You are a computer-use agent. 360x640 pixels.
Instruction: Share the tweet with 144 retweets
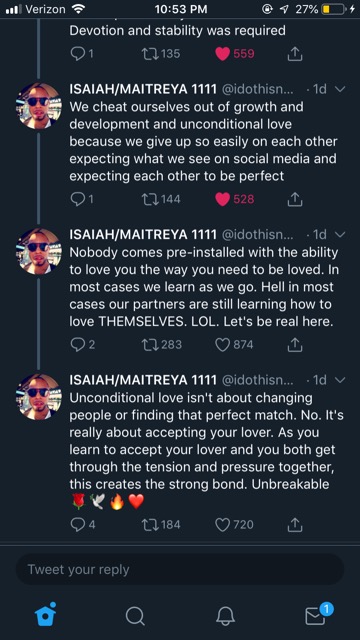pos(295,199)
